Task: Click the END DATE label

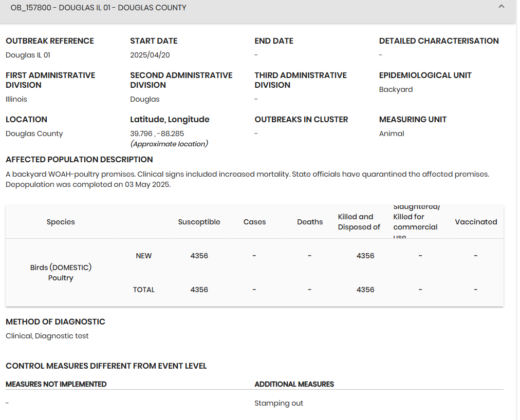Action: pos(274,41)
